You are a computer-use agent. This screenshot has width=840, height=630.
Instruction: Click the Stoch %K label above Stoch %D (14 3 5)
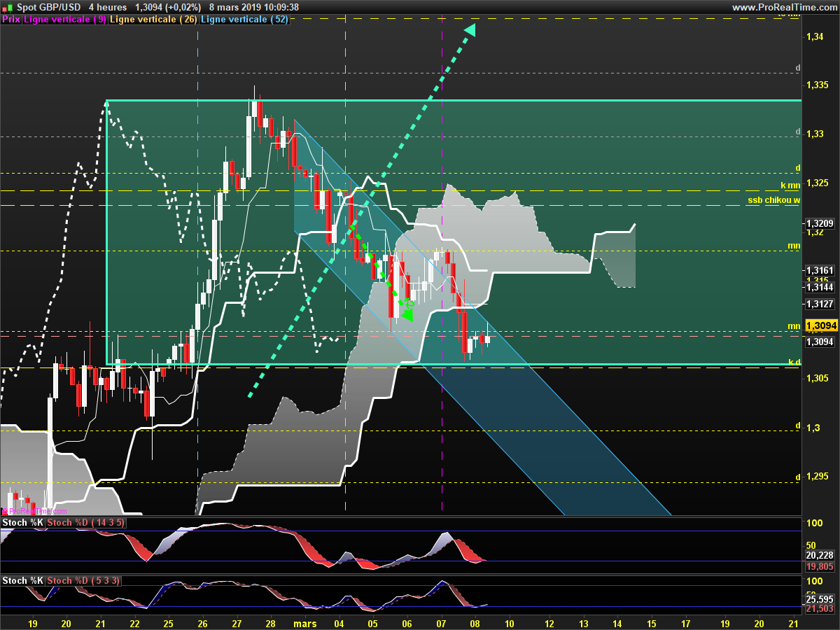pyautogui.click(x=23, y=522)
